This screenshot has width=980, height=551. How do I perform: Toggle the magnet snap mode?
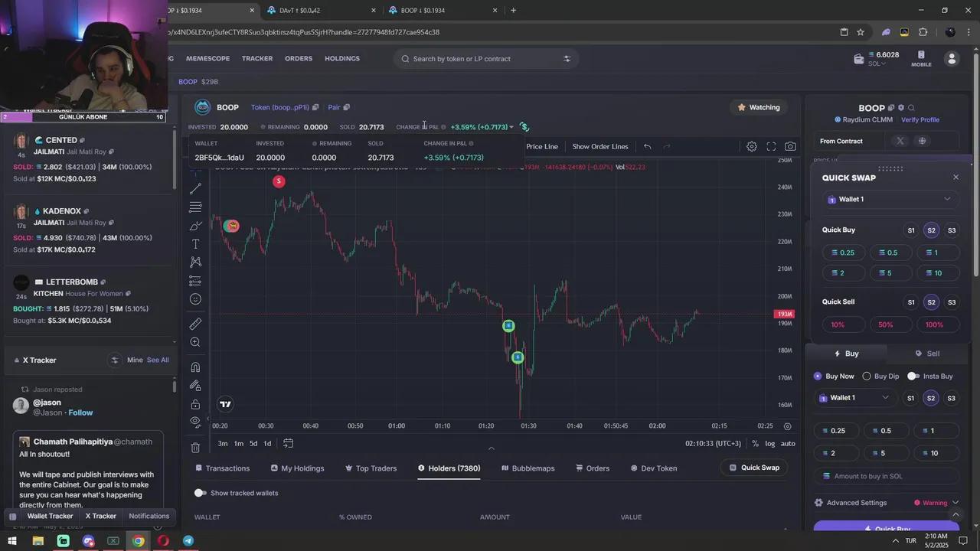pyautogui.click(x=195, y=367)
